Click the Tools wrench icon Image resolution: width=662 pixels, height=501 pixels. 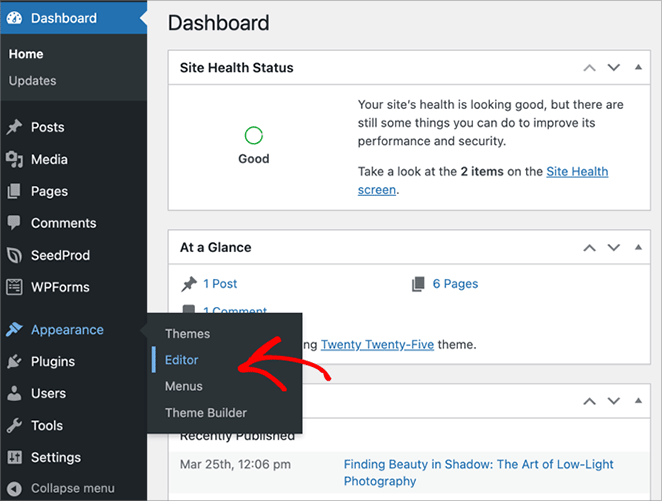tap(14, 425)
